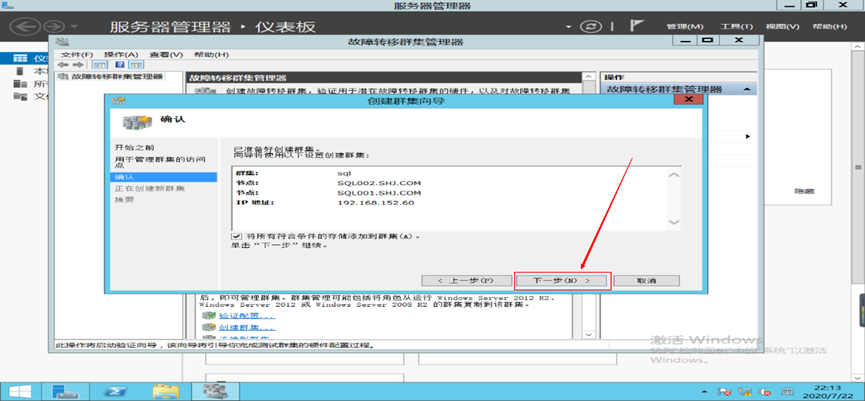Image resolution: width=865 pixels, height=401 pixels.
Task: Click the blue help icon in toolbar
Action: coord(119,65)
